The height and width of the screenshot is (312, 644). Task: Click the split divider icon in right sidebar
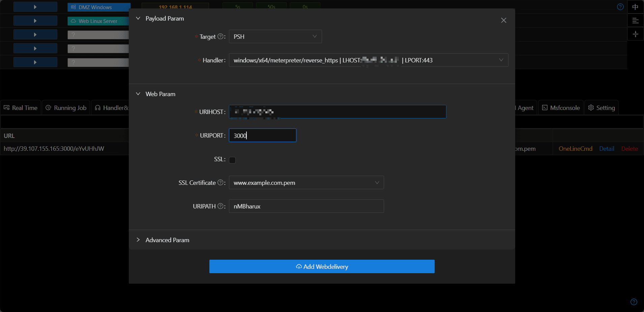tap(635, 34)
